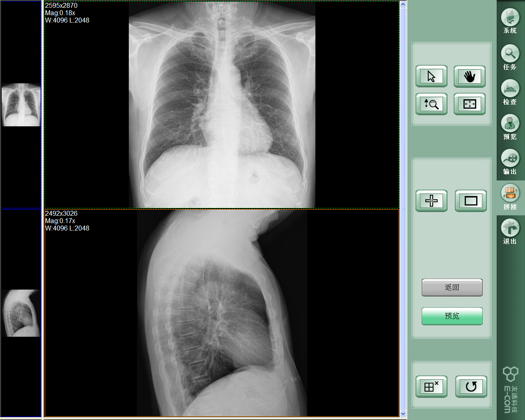
Task: Select the crosshair marker tool
Action: click(431, 201)
